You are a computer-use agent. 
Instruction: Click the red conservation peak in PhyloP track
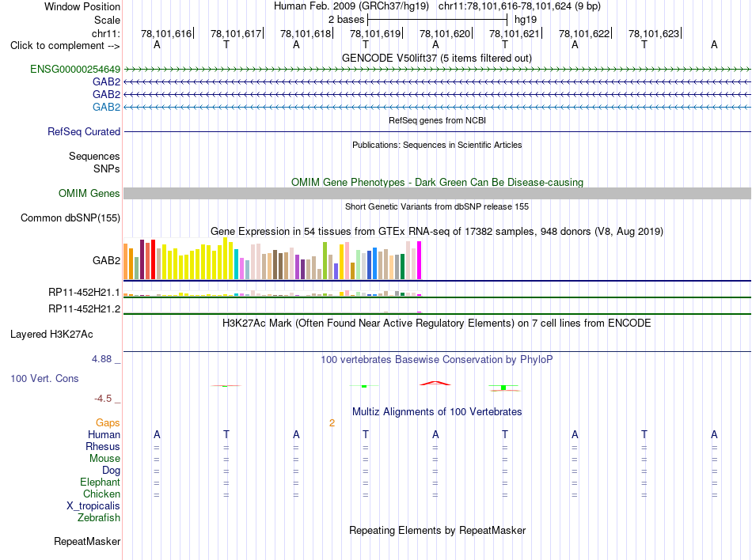click(x=435, y=384)
